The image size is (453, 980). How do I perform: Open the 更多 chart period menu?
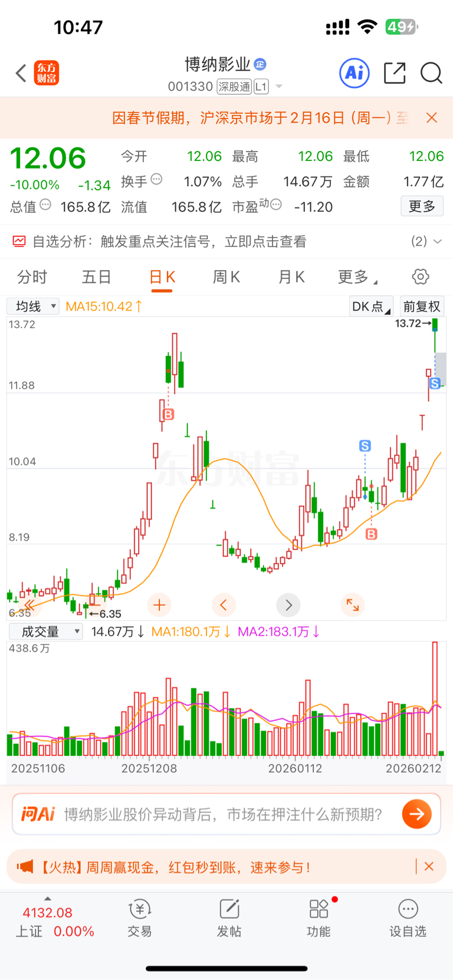[357, 277]
